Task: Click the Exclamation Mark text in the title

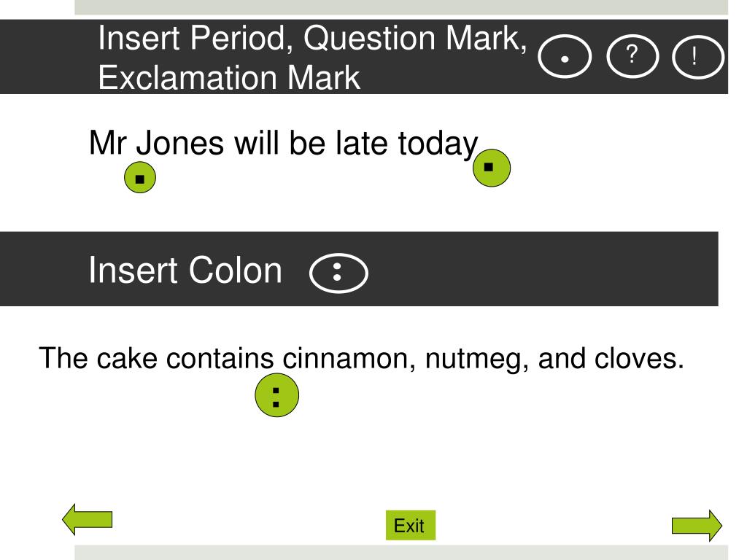Action: click(x=228, y=77)
